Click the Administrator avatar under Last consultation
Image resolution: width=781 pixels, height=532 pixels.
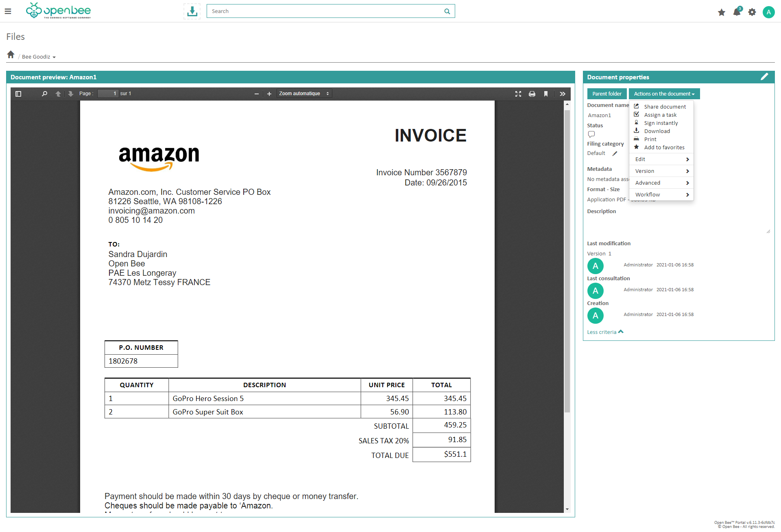click(x=596, y=291)
